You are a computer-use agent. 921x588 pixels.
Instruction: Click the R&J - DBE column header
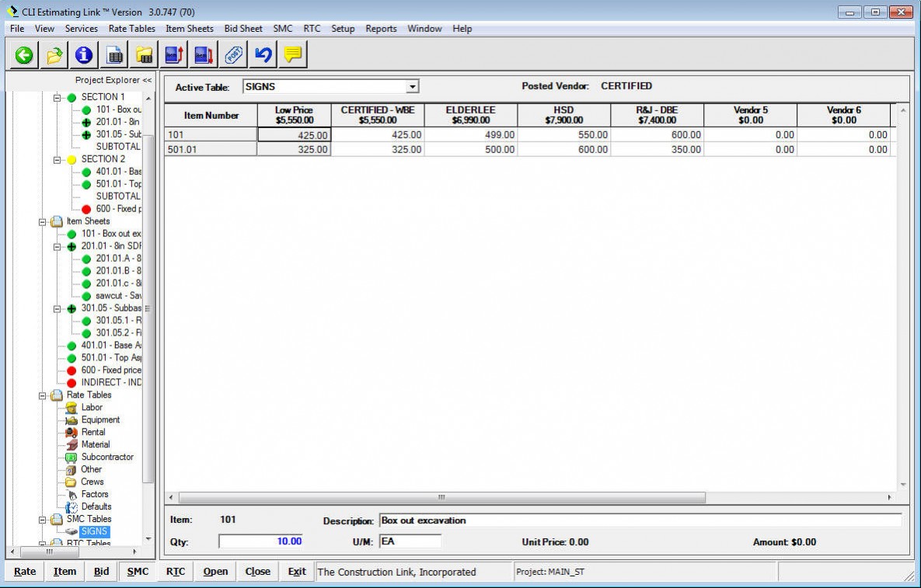pos(658,115)
